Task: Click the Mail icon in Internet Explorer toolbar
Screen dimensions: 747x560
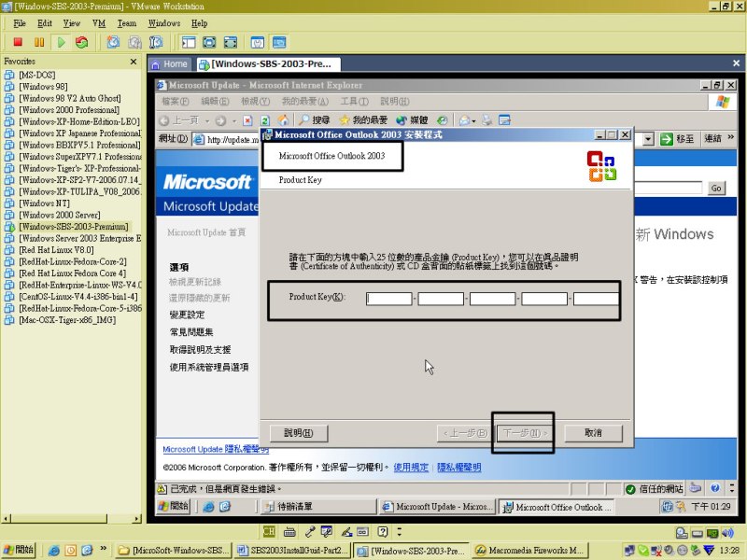Action: pos(464,120)
